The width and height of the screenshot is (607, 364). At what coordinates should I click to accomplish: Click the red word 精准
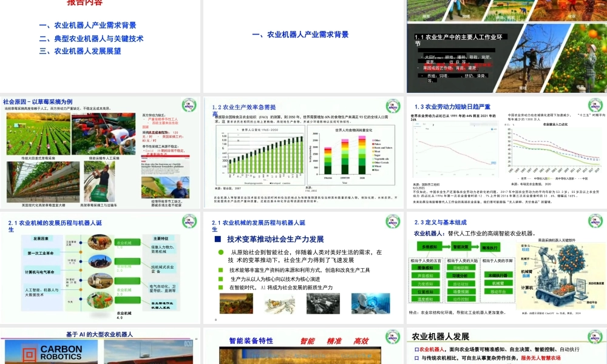334,341
